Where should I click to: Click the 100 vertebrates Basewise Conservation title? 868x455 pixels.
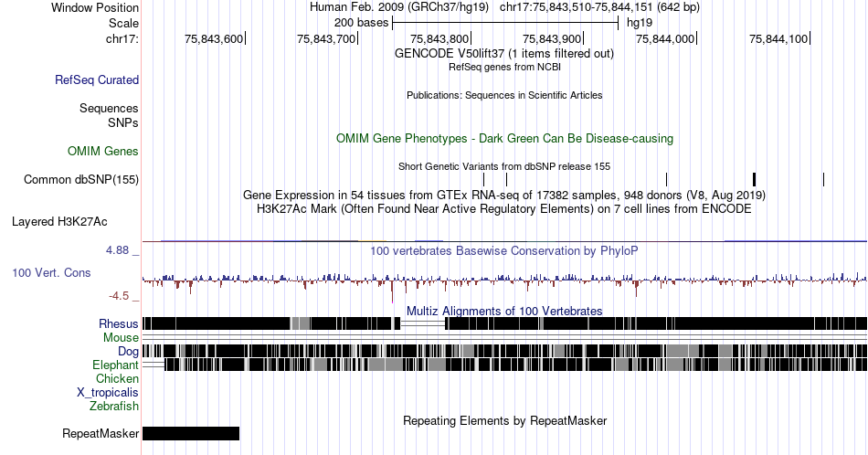(504, 250)
